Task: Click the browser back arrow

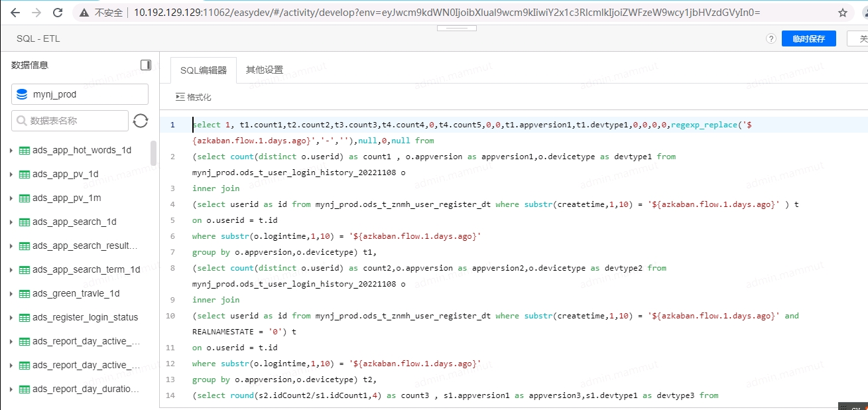Action: (15, 12)
